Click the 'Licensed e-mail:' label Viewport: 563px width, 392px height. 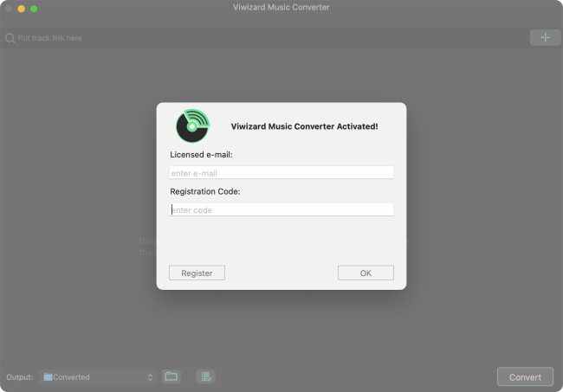201,155
